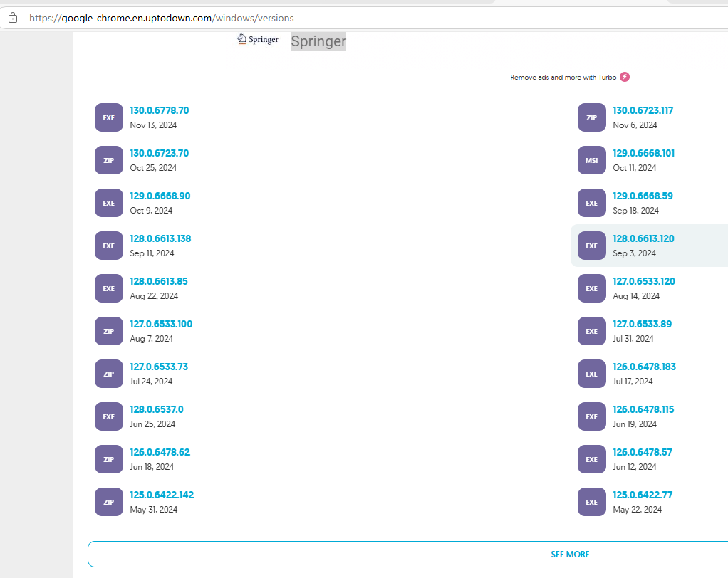Click the EXE icon for 129.0.6668.59
The image size is (728, 578).
(591, 203)
